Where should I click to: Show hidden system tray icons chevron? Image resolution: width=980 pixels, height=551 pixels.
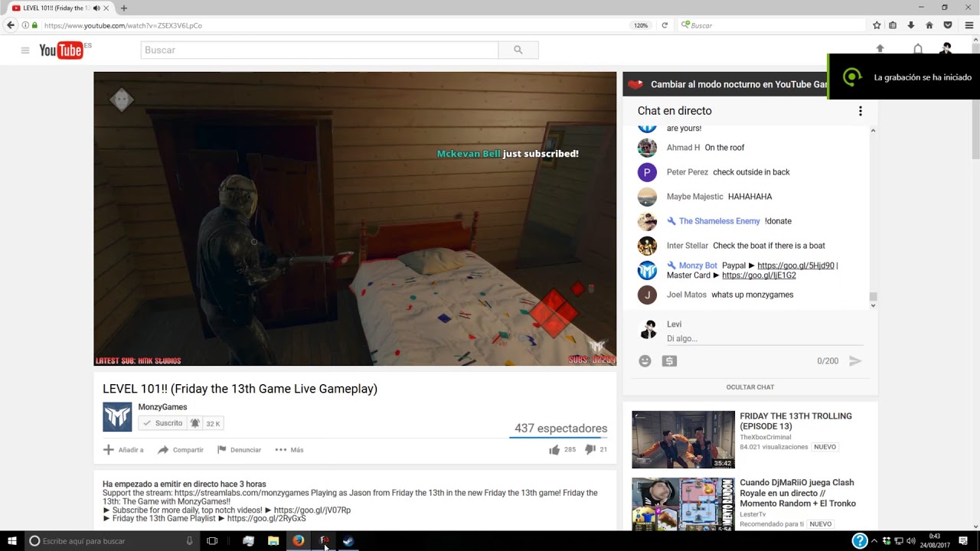[874, 541]
